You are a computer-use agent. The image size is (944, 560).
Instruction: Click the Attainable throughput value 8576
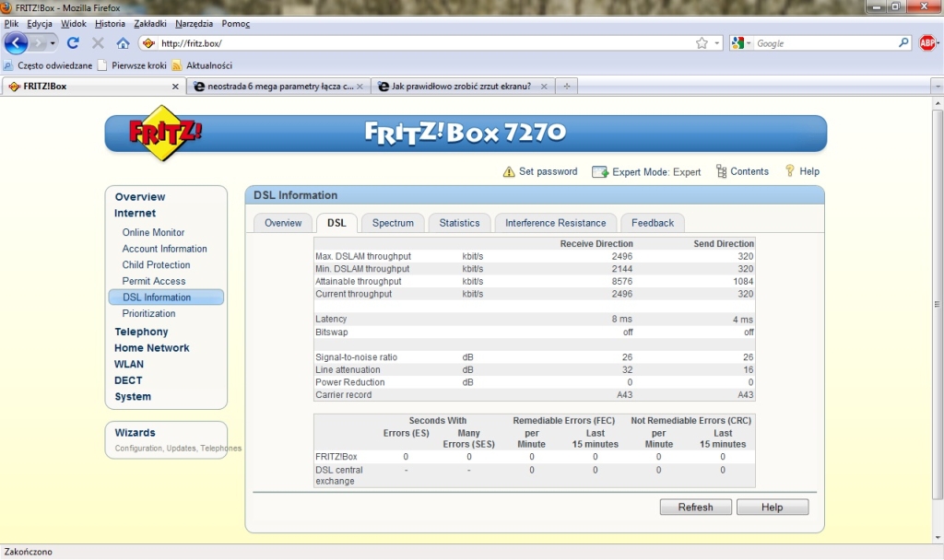coord(622,281)
